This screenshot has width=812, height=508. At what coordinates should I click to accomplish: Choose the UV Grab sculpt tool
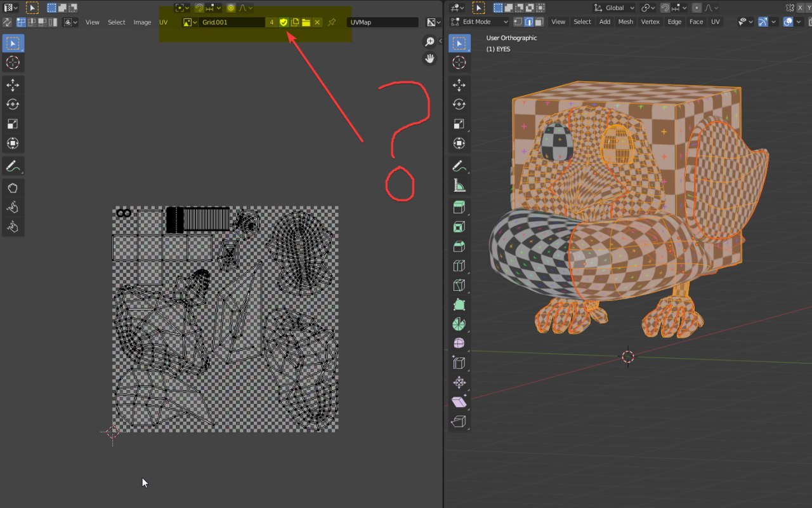13,188
